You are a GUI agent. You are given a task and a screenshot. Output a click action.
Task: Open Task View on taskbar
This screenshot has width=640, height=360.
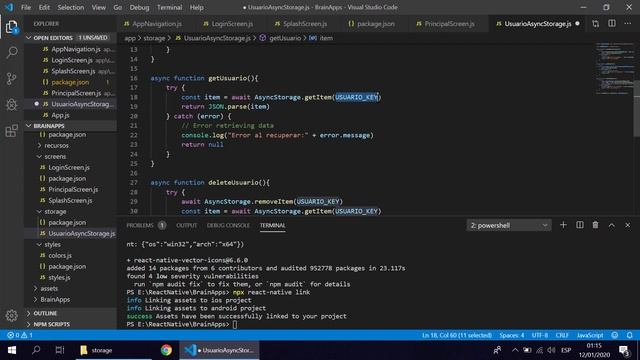[60, 350]
